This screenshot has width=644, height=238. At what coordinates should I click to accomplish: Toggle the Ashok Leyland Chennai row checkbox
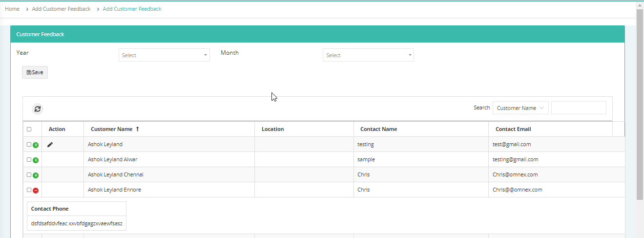point(29,174)
